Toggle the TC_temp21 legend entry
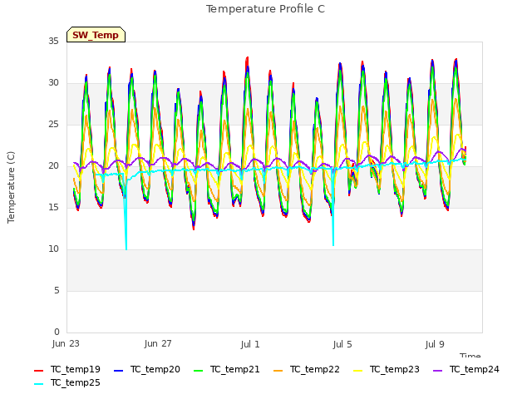Viewport: 532px width, 399px height. click(227, 369)
